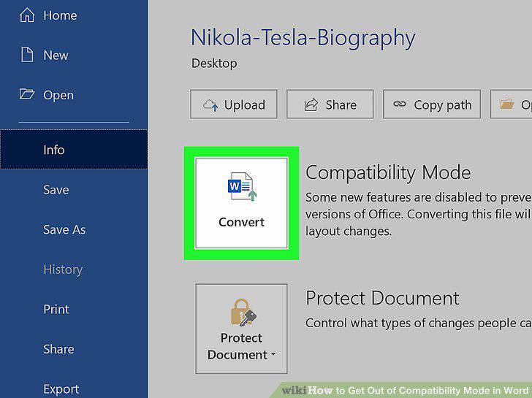Viewport: 532px width, 398px height.
Task: Click the Home house icon in sidebar
Action: (27, 15)
